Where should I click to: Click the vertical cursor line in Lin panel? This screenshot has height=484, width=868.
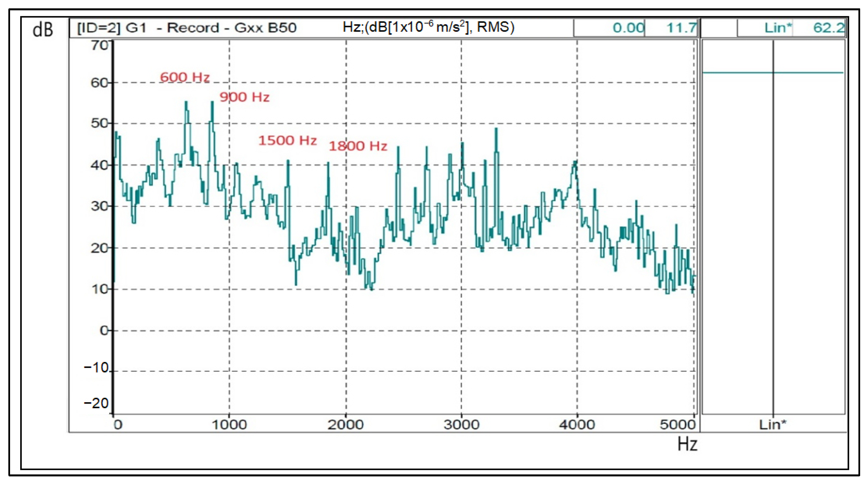(773, 236)
